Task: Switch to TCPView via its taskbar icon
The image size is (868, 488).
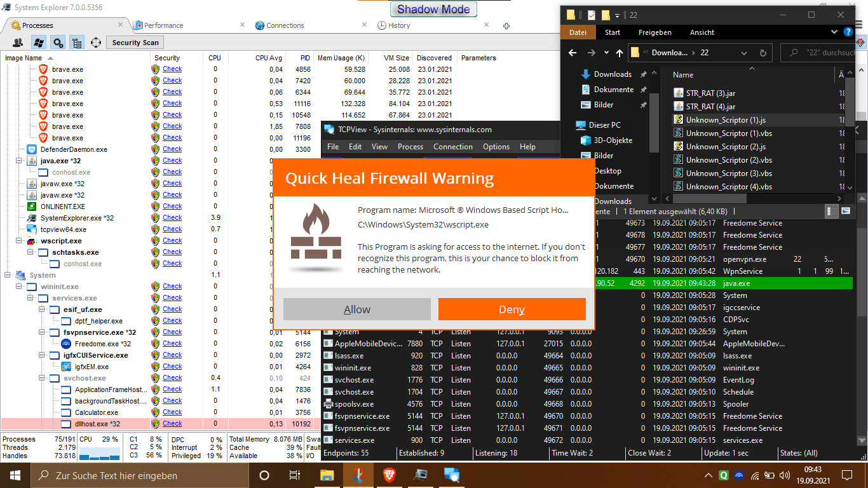Action: pyautogui.click(x=452, y=475)
